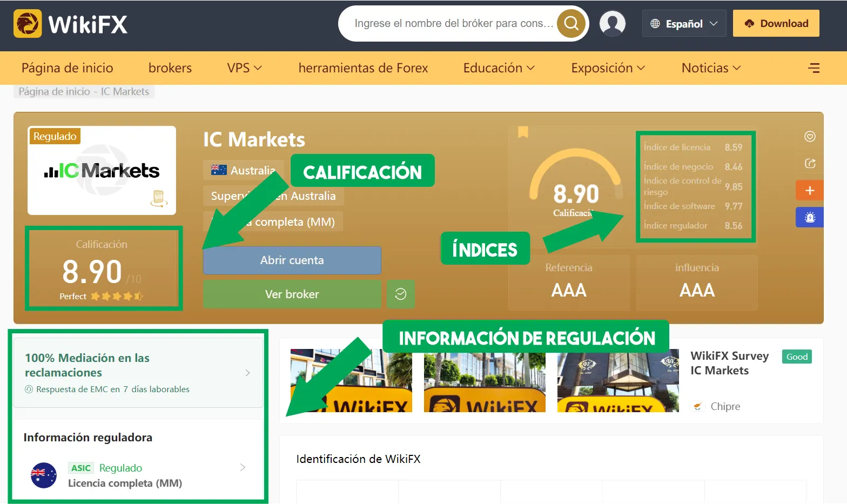The width and height of the screenshot is (847, 504).
Task: Expand the Exposición menu
Action: pyautogui.click(x=608, y=68)
